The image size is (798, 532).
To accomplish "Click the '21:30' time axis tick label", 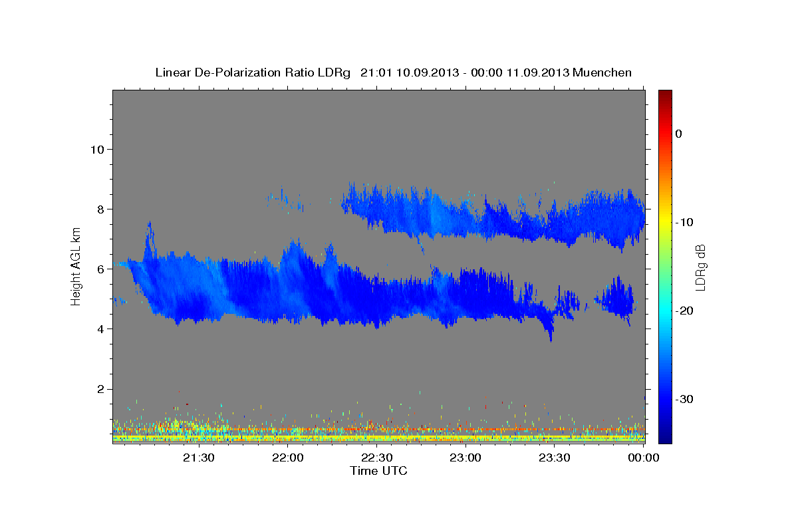I will click(198, 458).
